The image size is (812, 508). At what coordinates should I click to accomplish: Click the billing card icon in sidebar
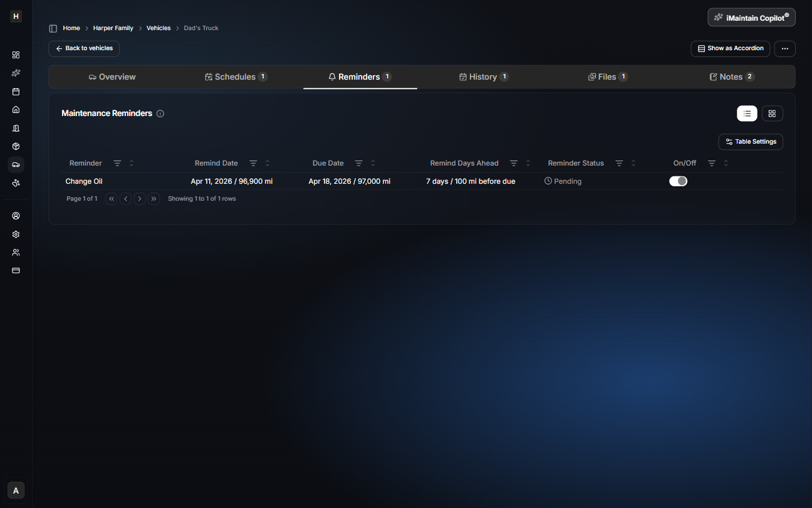(x=16, y=270)
